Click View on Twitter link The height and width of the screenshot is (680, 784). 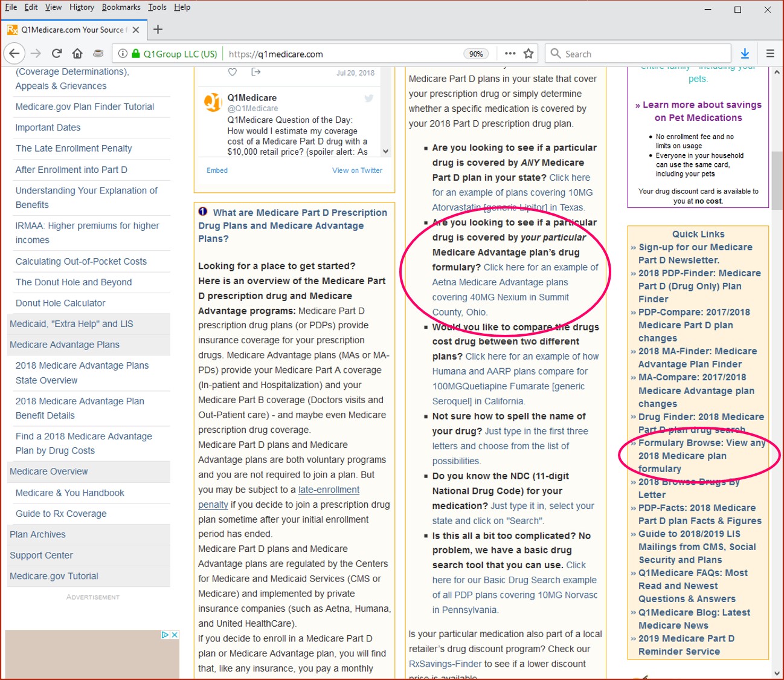click(357, 170)
